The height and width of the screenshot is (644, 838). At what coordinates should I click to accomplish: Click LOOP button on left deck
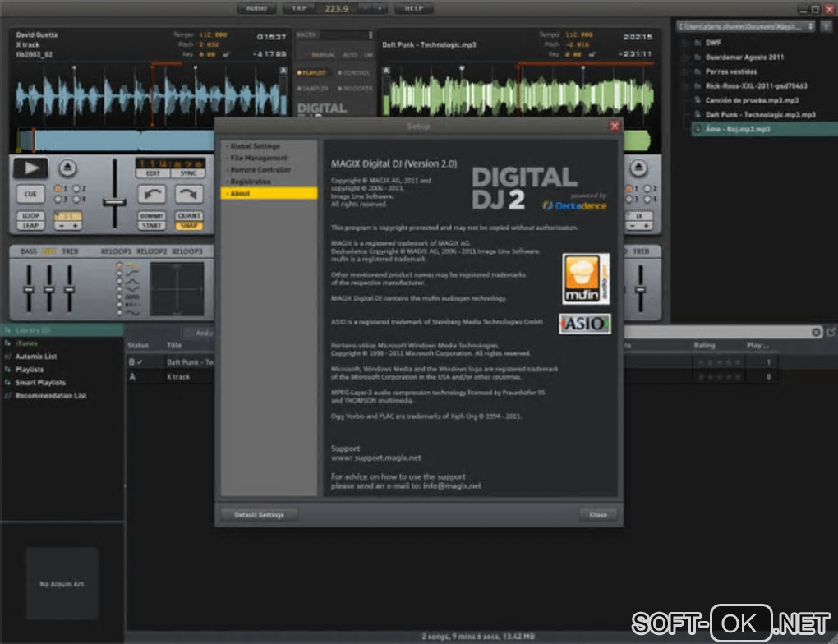[x=30, y=215]
